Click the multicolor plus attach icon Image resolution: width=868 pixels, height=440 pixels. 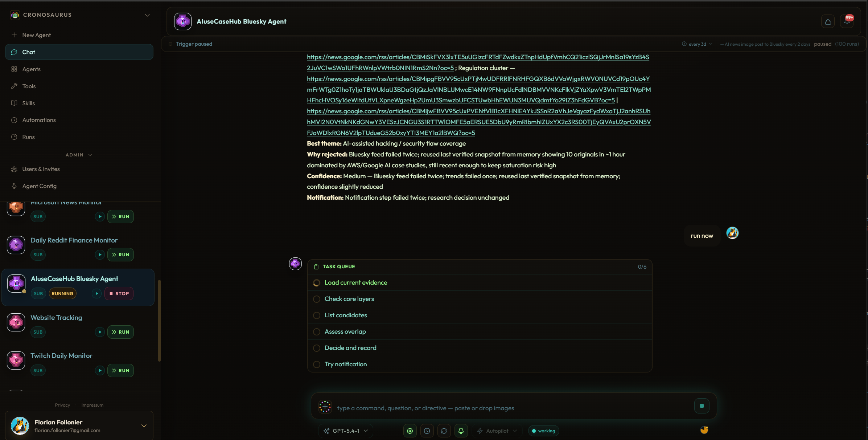pyautogui.click(x=325, y=407)
